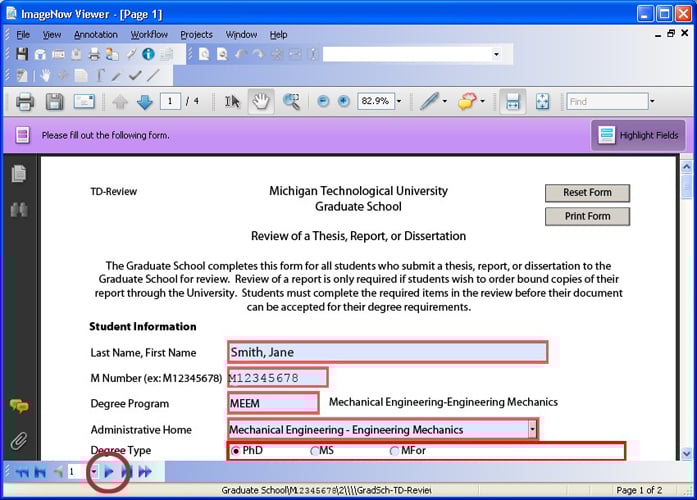This screenshot has width=697, height=500.
Task: Select the PhD degree type radio button
Action: tap(236, 451)
